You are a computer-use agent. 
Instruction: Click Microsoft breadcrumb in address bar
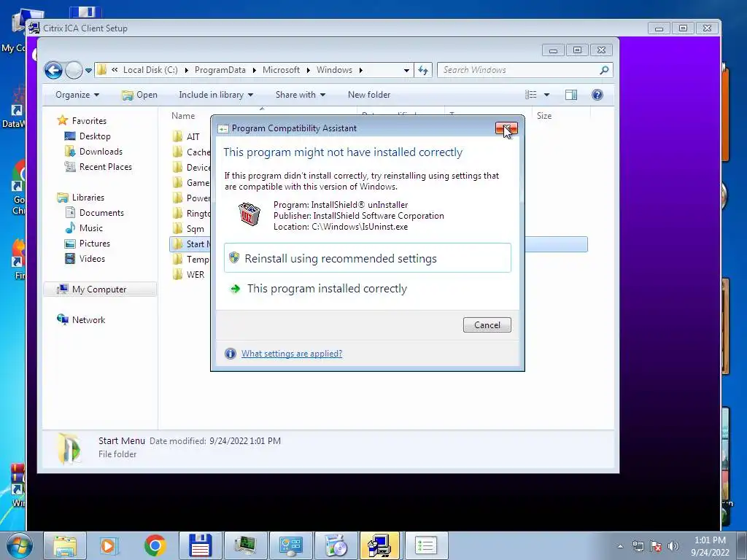coord(281,70)
